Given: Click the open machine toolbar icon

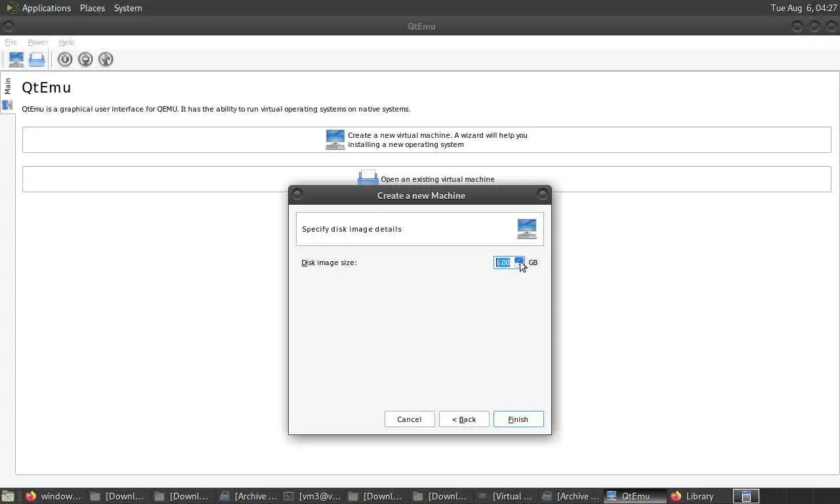Looking at the screenshot, I should point(37,59).
